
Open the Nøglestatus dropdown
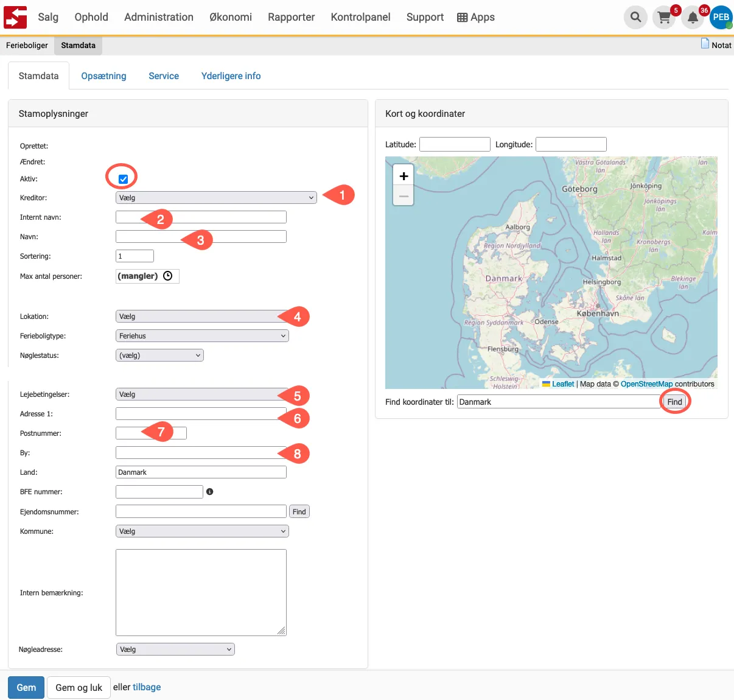click(159, 355)
